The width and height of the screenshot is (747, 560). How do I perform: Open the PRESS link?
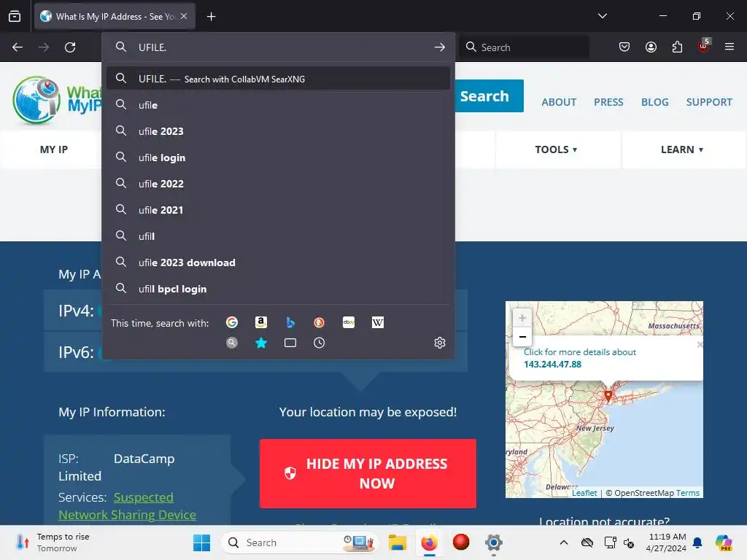pyautogui.click(x=608, y=102)
